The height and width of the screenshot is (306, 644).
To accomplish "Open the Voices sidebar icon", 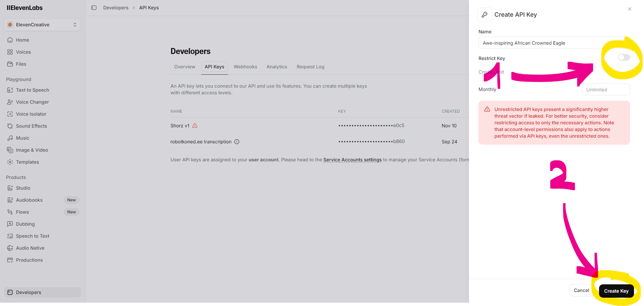I will coord(10,52).
